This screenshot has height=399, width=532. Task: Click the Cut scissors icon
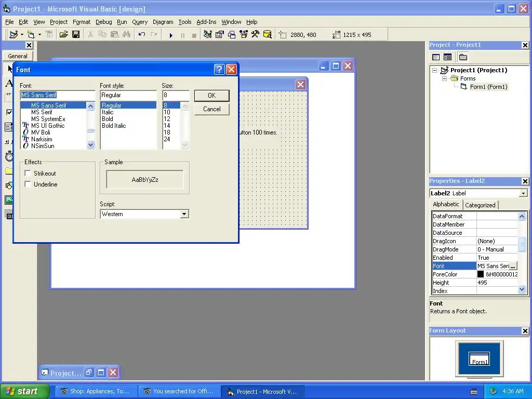coord(90,35)
